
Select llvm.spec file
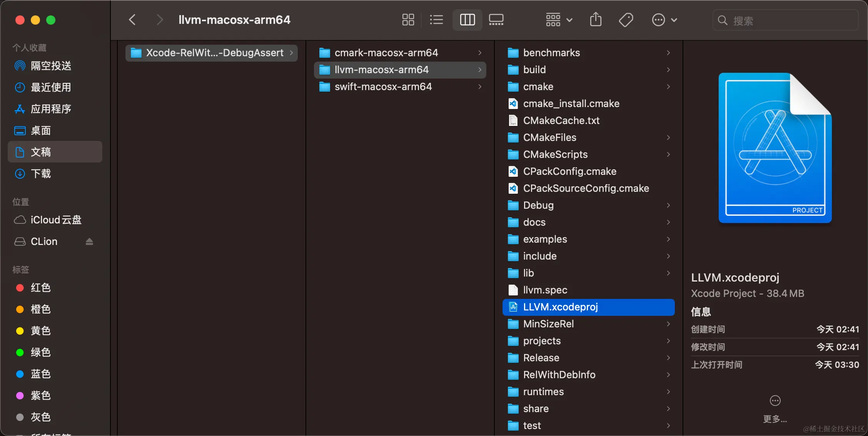589,290
